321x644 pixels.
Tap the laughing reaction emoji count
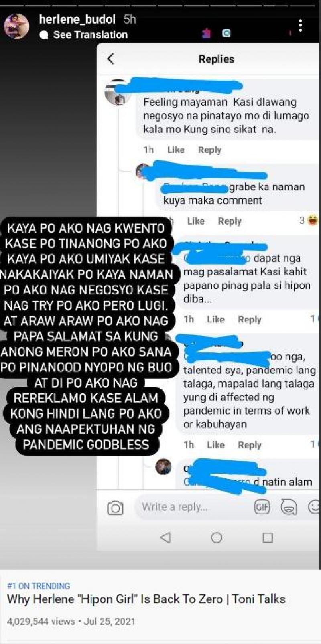point(308,220)
